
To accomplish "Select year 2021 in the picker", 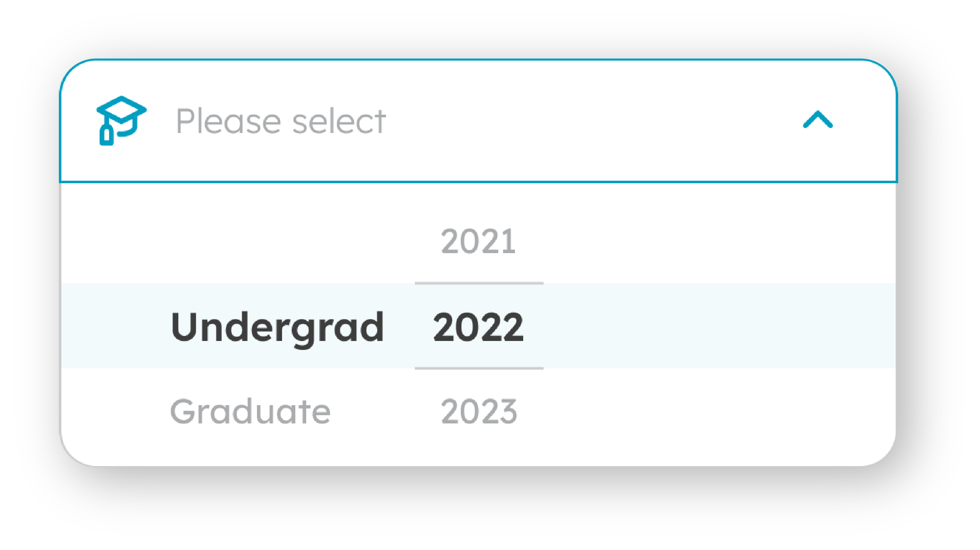I will click(x=478, y=241).
